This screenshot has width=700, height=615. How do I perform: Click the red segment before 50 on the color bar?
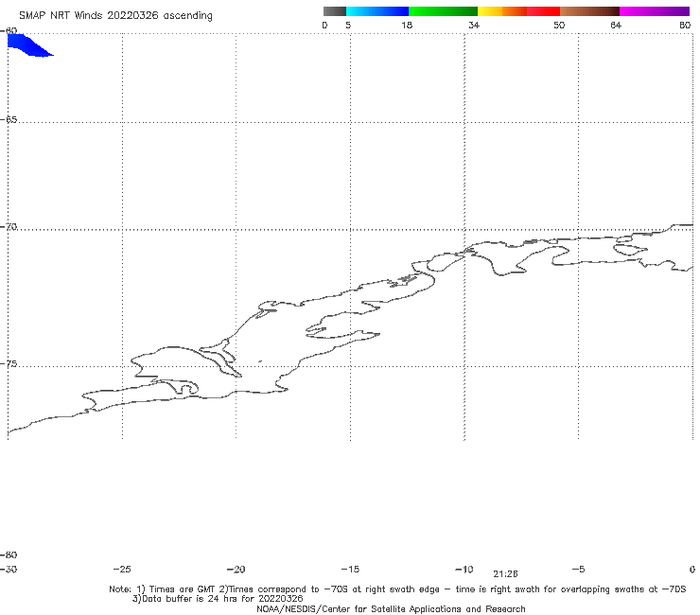pos(543,11)
